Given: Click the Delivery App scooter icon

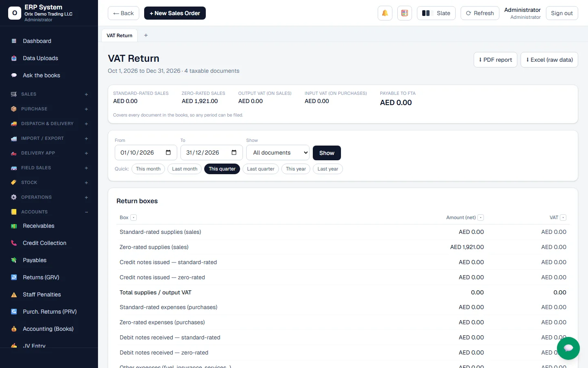Looking at the screenshot, I should pos(14,153).
